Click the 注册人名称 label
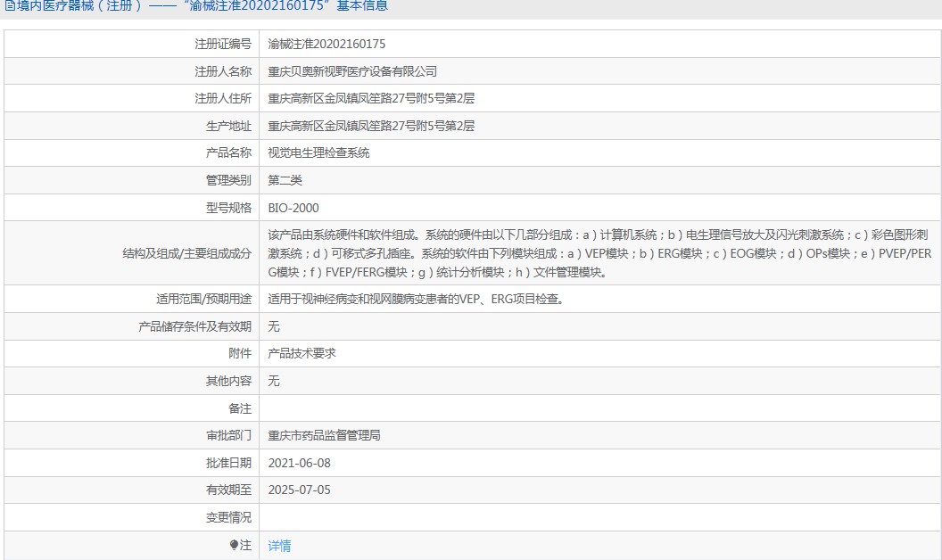The width and height of the screenshot is (942, 560). [x=223, y=71]
